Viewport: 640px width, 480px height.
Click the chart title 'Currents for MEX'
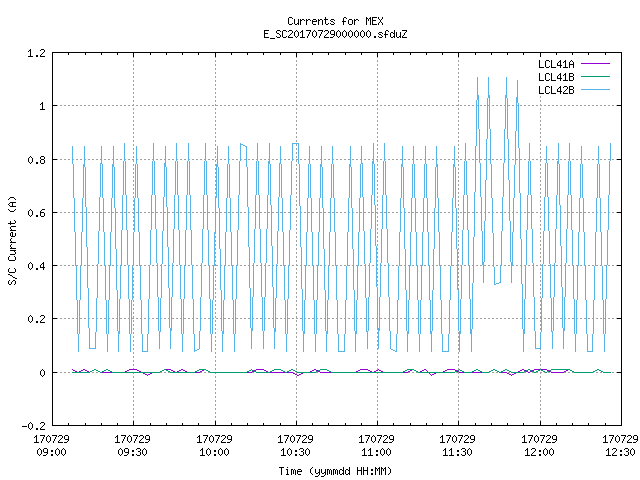coord(335,21)
